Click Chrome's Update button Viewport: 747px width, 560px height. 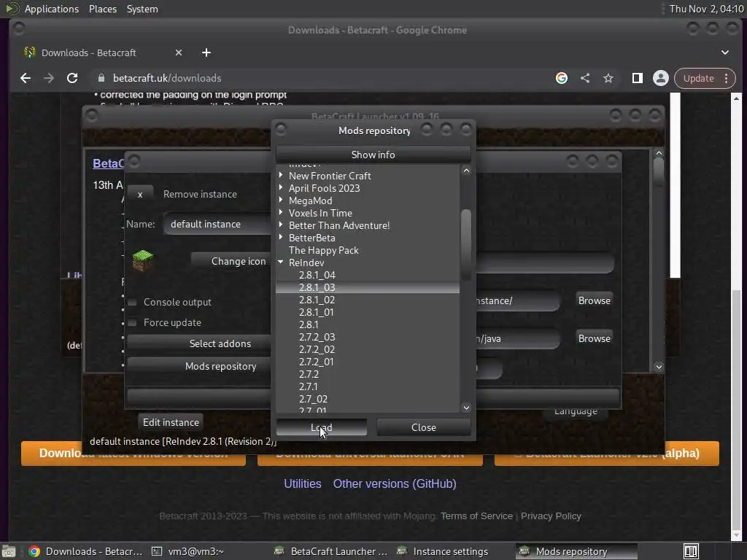pyautogui.click(x=698, y=78)
